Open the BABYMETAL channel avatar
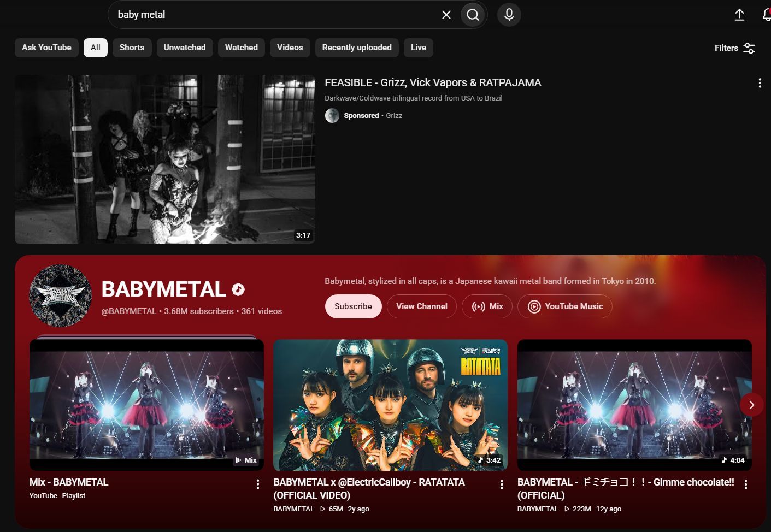Image resolution: width=771 pixels, height=532 pixels. pos(60,295)
